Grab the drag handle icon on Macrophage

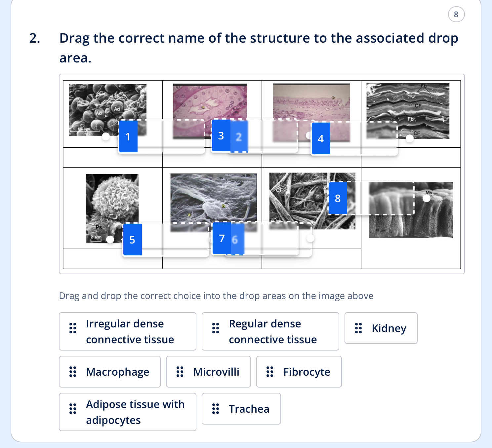(73, 372)
